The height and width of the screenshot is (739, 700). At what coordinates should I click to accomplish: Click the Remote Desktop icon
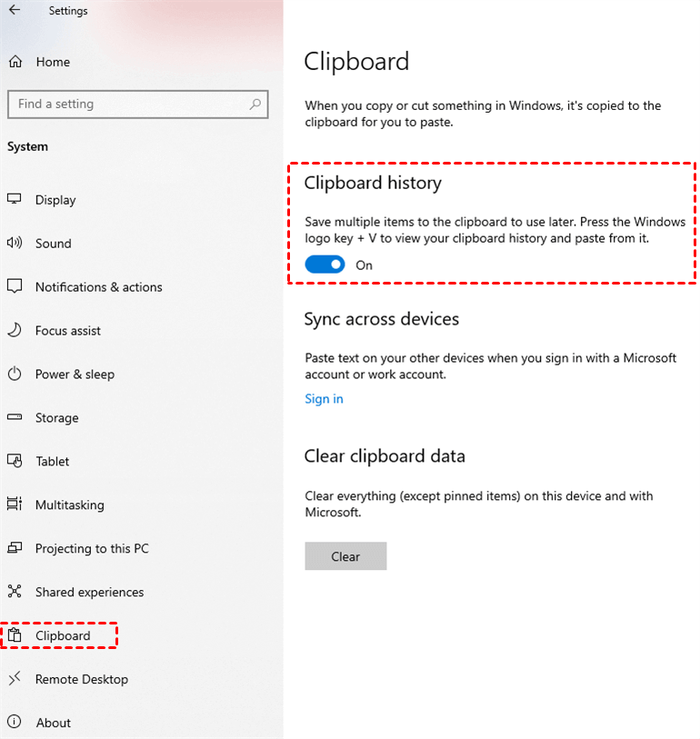(15, 680)
